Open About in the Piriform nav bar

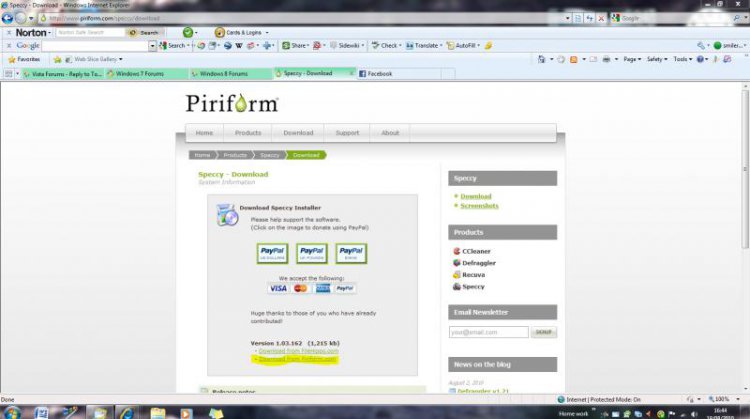point(390,133)
